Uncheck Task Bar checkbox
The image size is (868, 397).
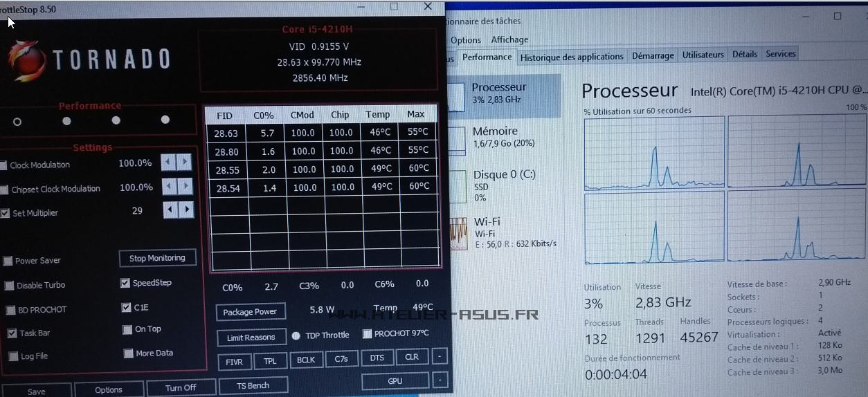pos(12,333)
